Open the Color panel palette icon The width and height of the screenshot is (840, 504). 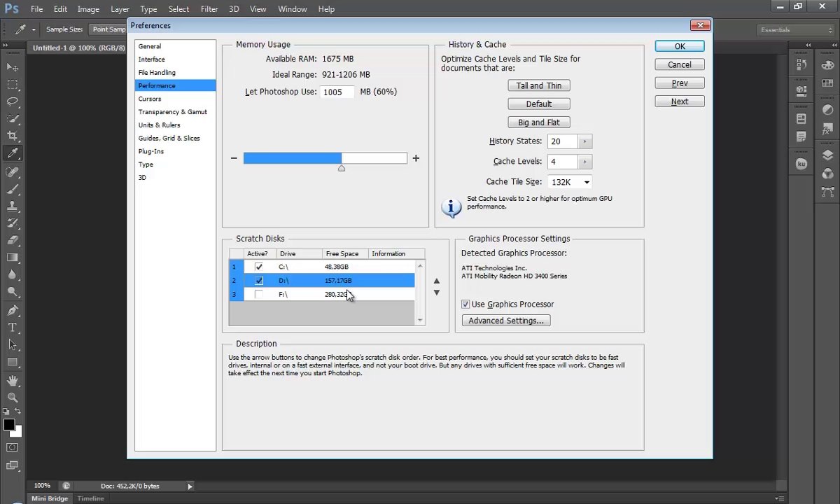pyautogui.click(x=828, y=65)
